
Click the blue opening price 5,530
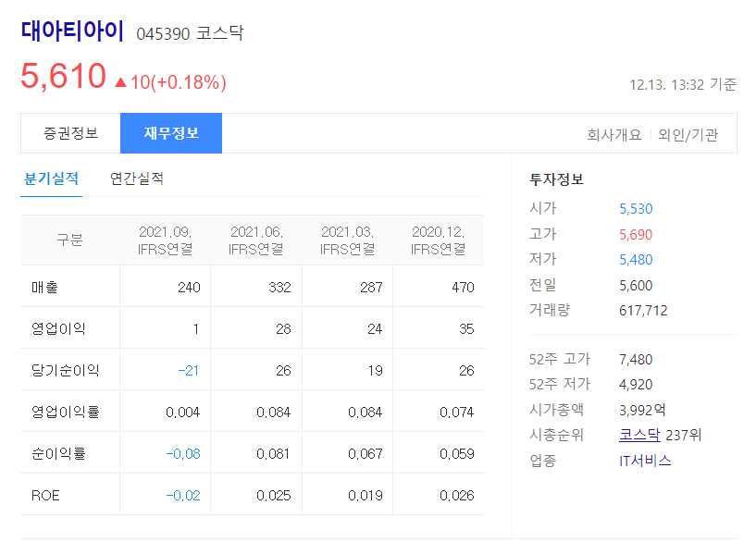tap(636, 208)
